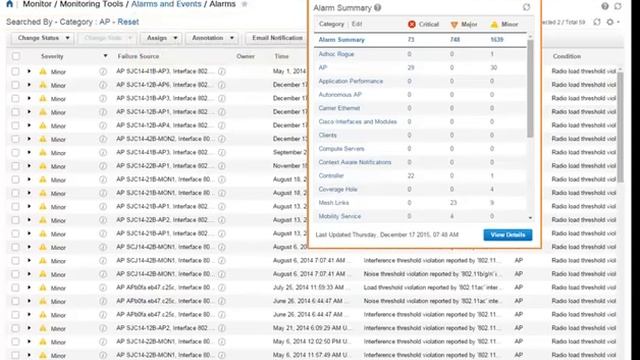Screen dimensions: 640x360
Task: Go to the home icon in breadcrumb
Action: coord(9,4)
